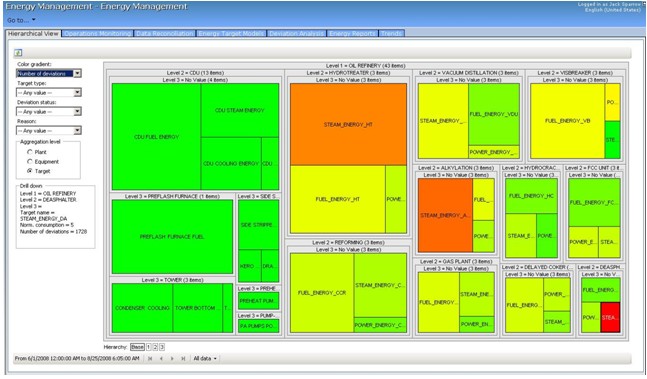Click the FUEL_ENERGY_CCR cell
This screenshot has height=379, width=647.
coord(322,293)
